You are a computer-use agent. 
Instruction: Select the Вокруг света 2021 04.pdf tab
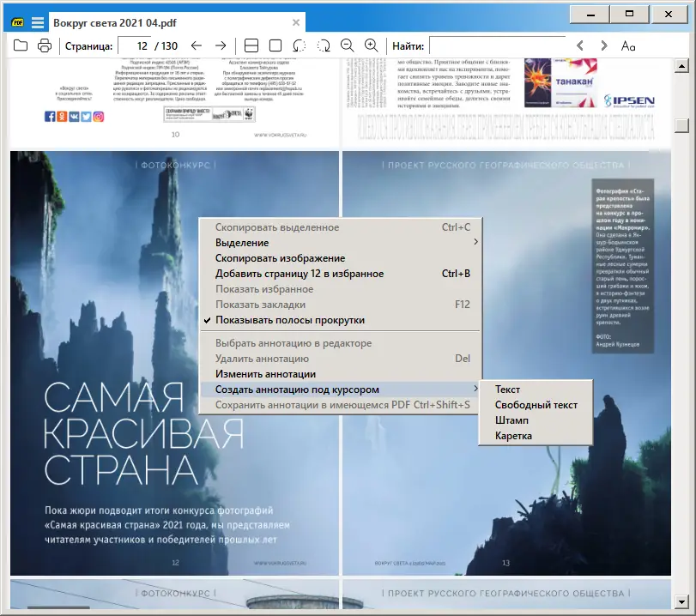(x=177, y=22)
